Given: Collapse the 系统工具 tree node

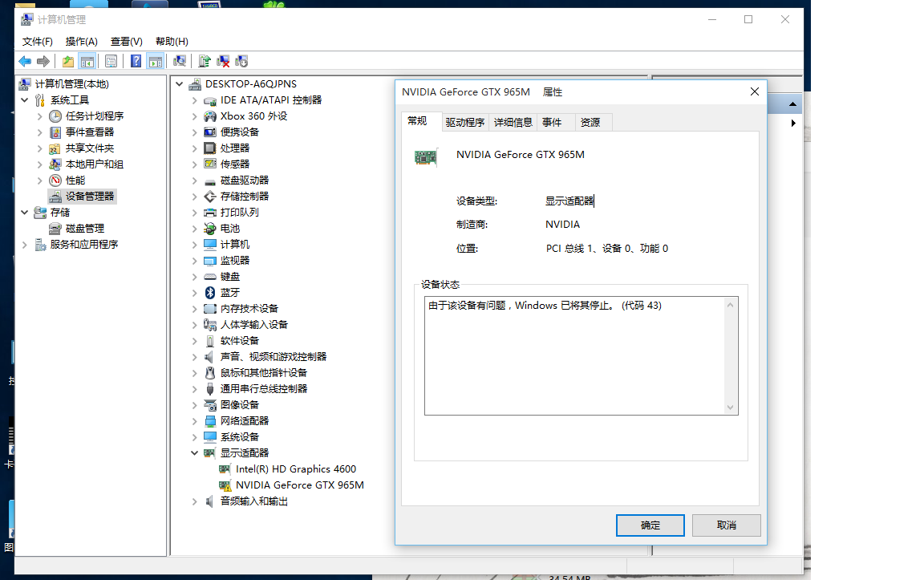Looking at the screenshot, I should pyautogui.click(x=25, y=100).
